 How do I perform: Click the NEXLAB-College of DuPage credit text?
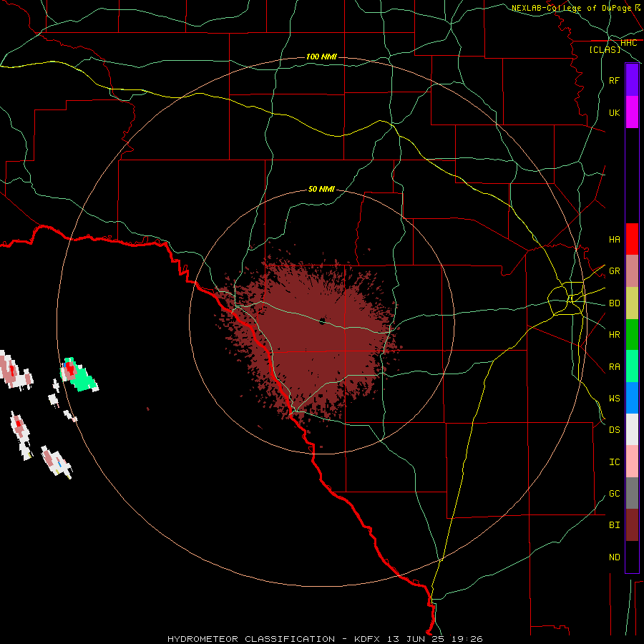pyautogui.click(x=571, y=8)
